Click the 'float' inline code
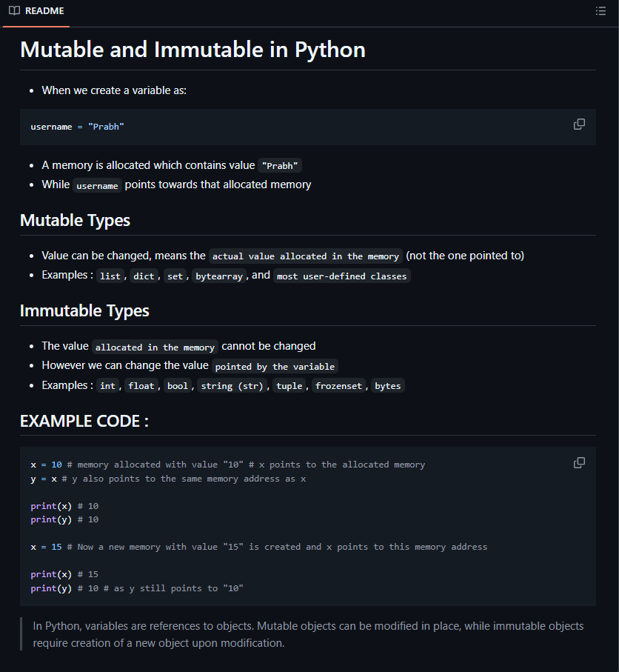The width and height of the screenshot is (619, 672). pyautogui.click(x=141, y=386)
